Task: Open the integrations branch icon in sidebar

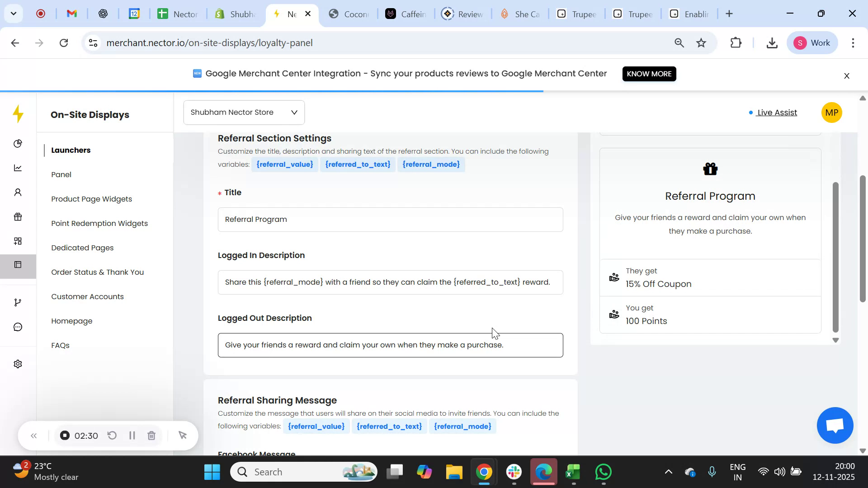Action: pos(18,302)
